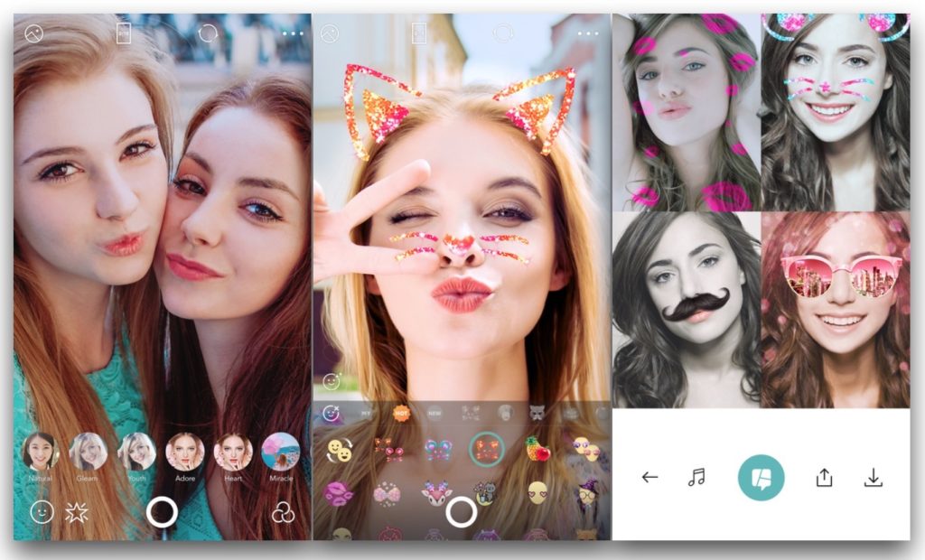
Task: Select the Natural filter thumbnail
Action: click(41, 451)
